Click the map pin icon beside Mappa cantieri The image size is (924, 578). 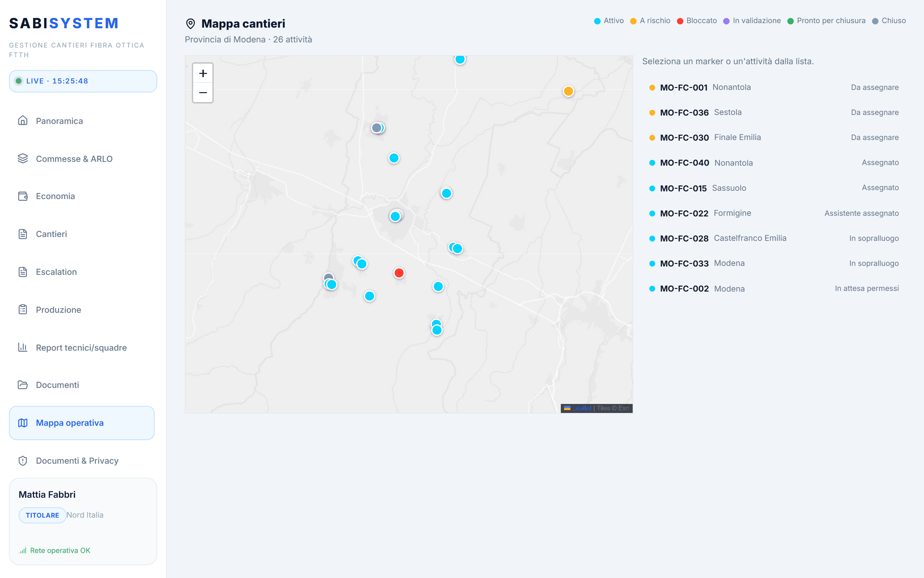coord(191,24)
